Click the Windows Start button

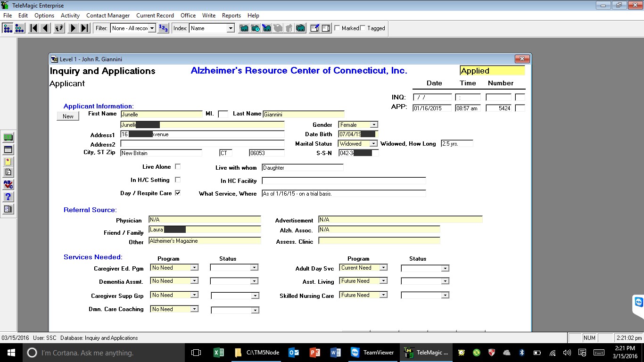pyautogui.click(x=11, y=353)
